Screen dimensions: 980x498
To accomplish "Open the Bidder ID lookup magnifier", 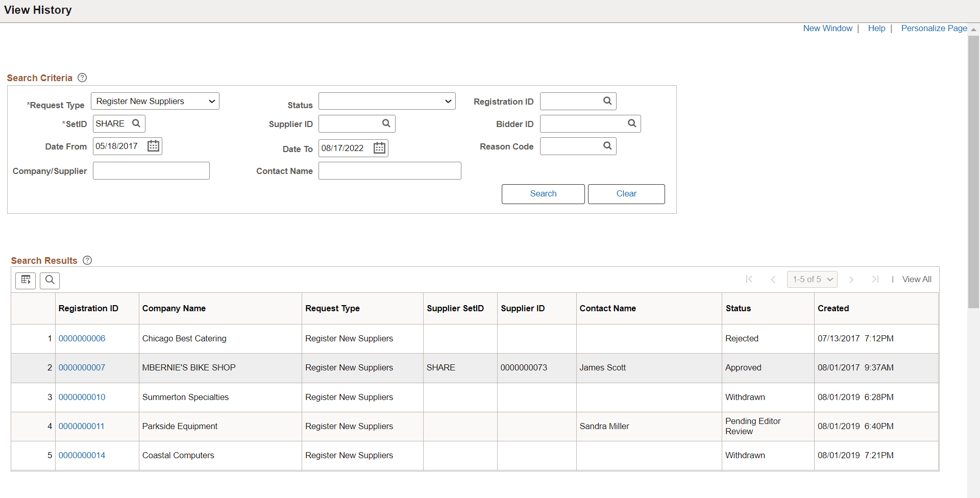I will 632,123.
